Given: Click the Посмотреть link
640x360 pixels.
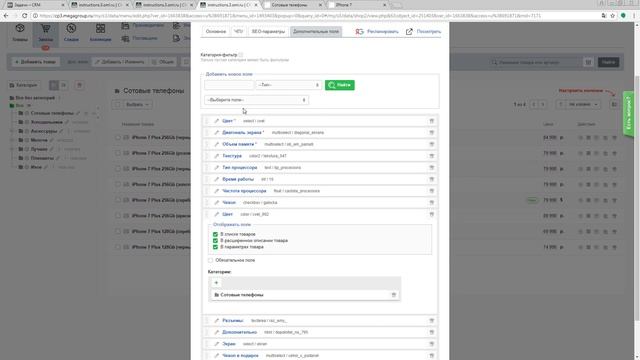Looking at the screenshot, I should [x=429, y=31].
